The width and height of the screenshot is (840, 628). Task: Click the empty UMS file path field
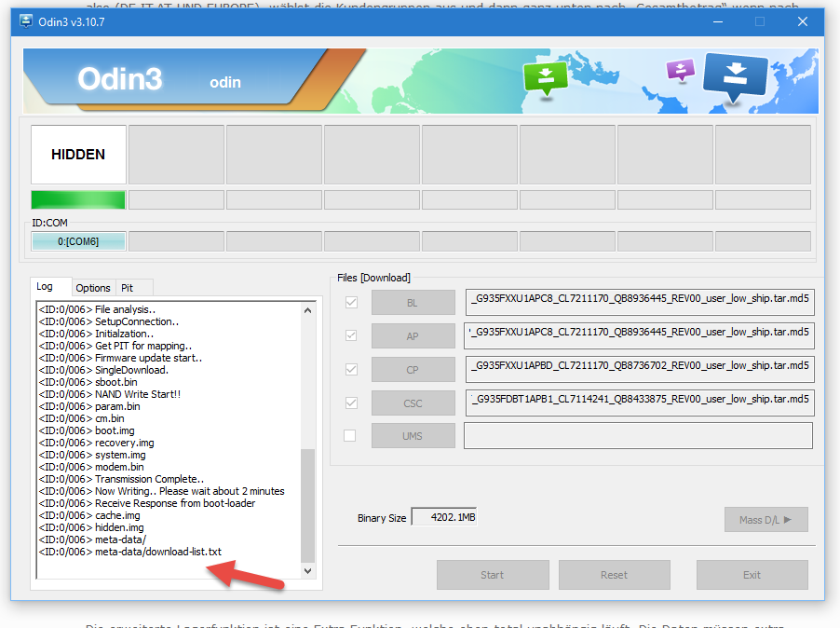tap(638, 436)
